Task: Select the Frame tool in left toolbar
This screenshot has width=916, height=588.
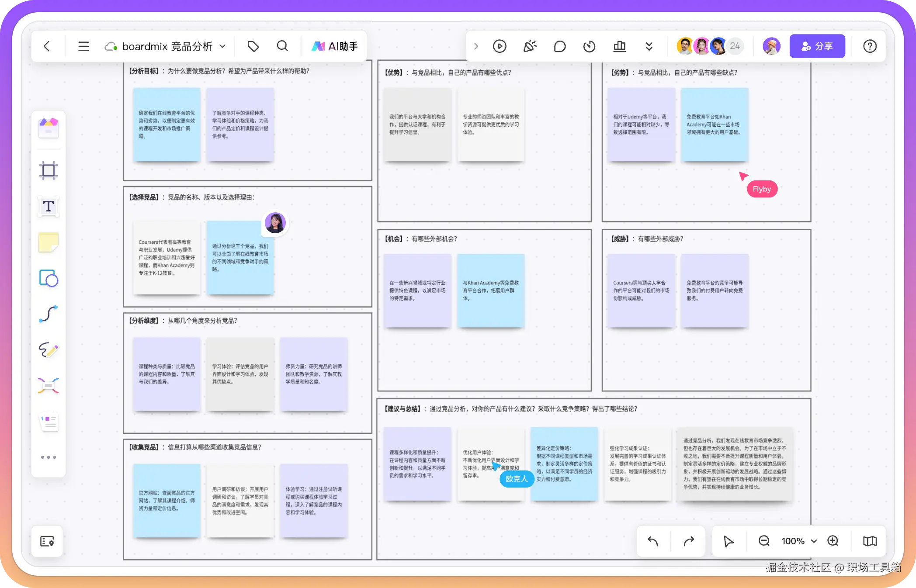Action: point(49,170)
